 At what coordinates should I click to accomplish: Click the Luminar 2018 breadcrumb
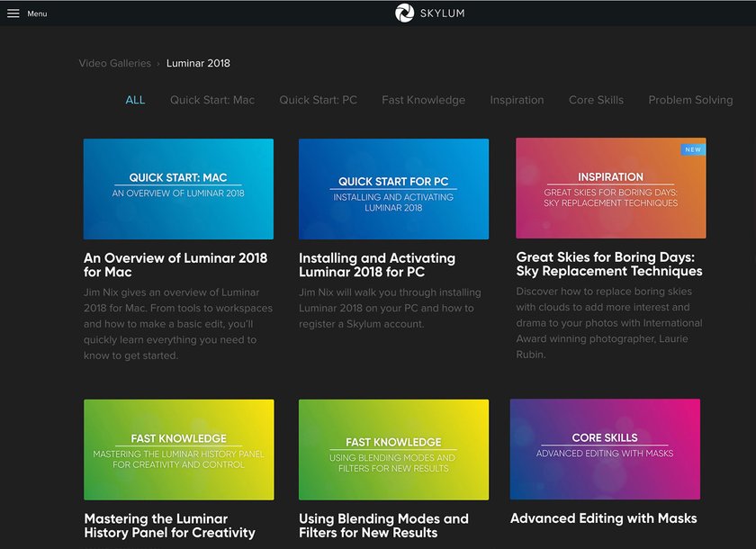[198, 63]
